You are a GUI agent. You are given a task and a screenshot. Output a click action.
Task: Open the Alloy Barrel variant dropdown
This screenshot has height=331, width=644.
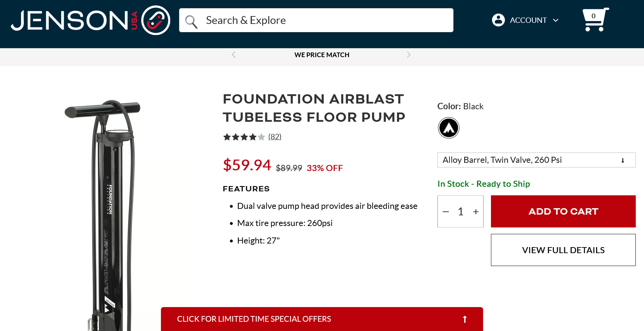click(536, 160)
